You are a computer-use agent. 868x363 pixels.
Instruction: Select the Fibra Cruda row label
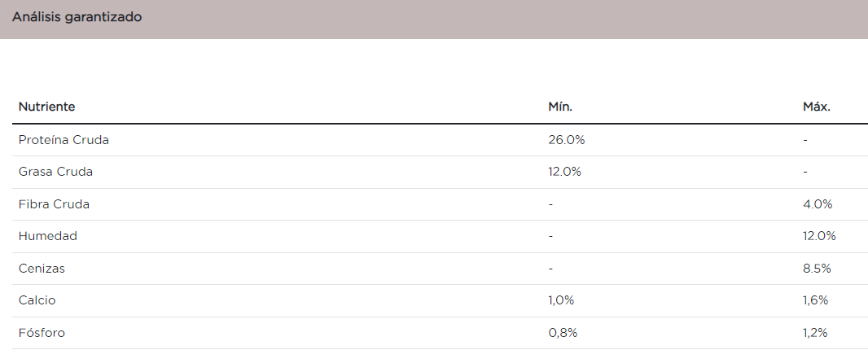click(54, 204)
